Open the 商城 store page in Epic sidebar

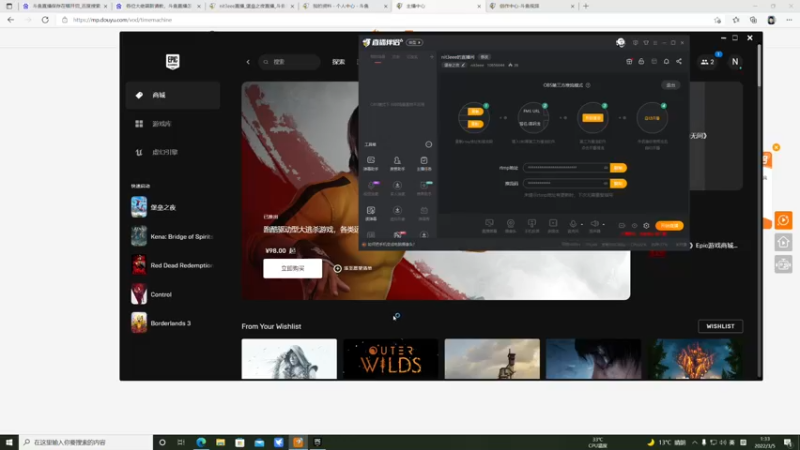pyautogui.click(x=172, y=95)
